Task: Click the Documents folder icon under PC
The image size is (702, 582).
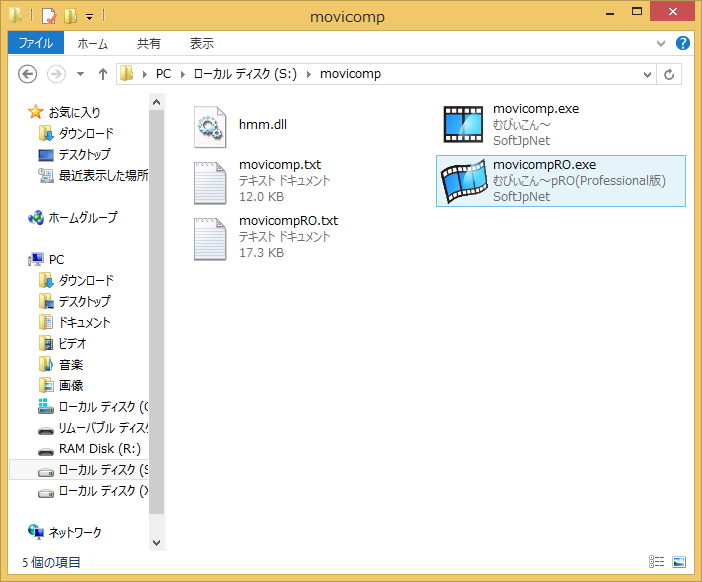Action: coord(46,322)
